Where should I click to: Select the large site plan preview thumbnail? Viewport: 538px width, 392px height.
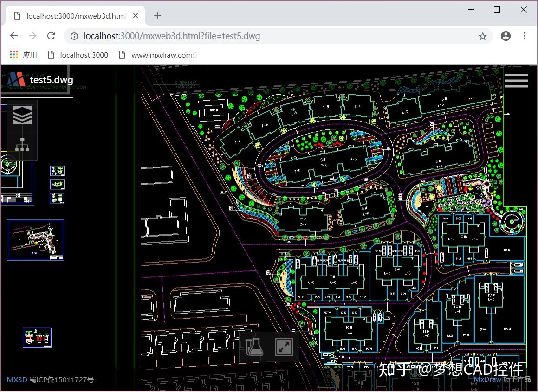point(35,239)
